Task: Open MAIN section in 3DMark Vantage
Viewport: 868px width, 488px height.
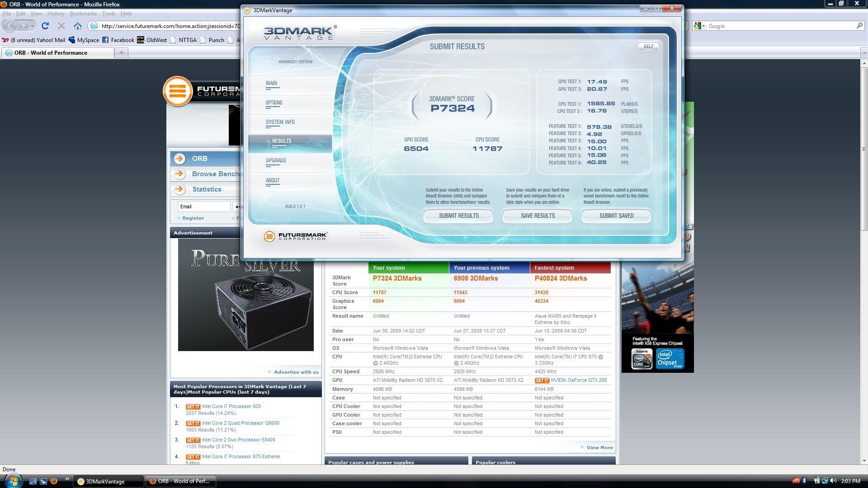Action: pos(271,83)
